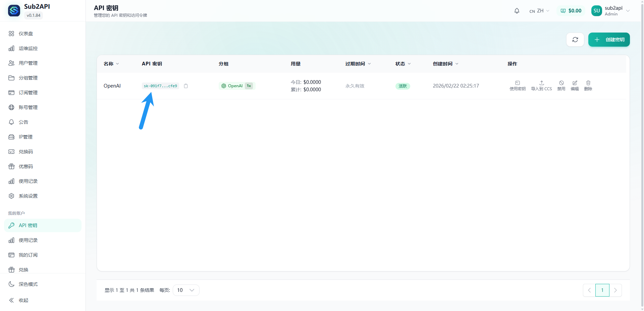The width and height of the screenshot is (644, 311).
Task: Copy the API key with clipboard icon
Action: 186,86
